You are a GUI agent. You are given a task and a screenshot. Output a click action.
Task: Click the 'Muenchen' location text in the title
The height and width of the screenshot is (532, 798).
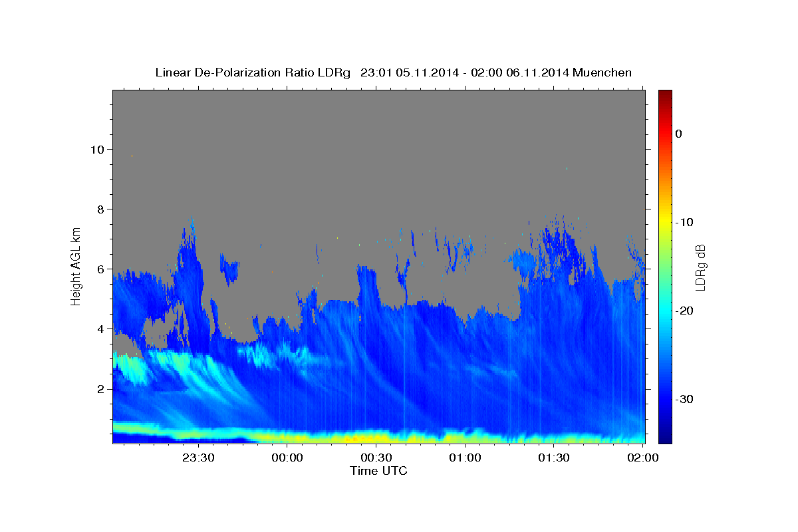click(602, 72)
